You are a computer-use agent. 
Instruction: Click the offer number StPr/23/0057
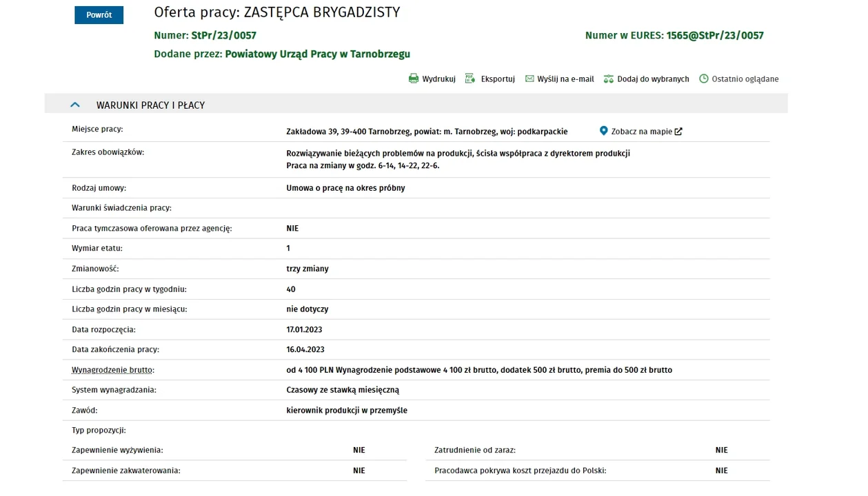point(224,35)
